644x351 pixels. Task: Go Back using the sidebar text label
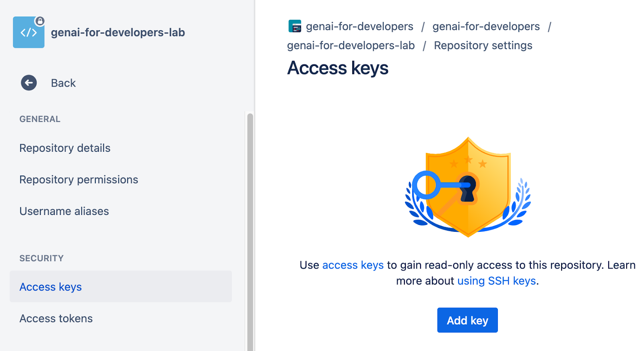[x=63, y=83]
